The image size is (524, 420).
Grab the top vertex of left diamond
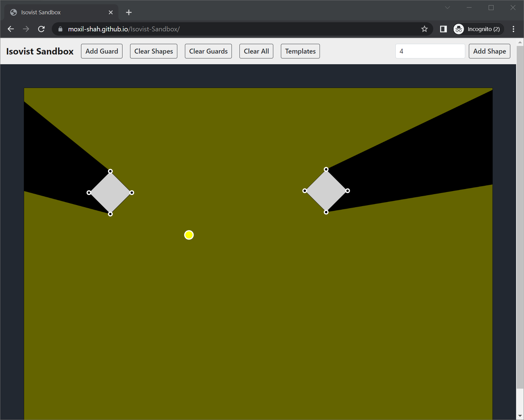pyautogui.click(x=110, y=171)
